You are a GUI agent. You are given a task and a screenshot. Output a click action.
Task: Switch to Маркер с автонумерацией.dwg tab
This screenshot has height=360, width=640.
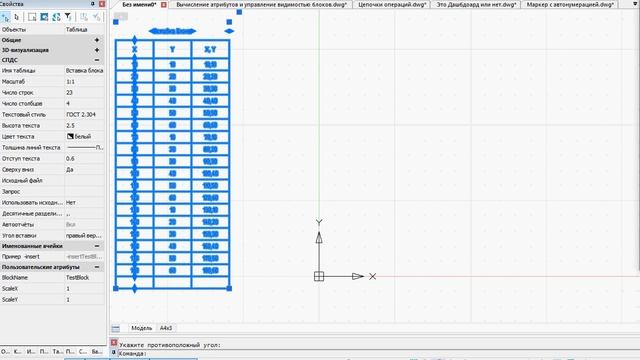[x=570, y=5]
